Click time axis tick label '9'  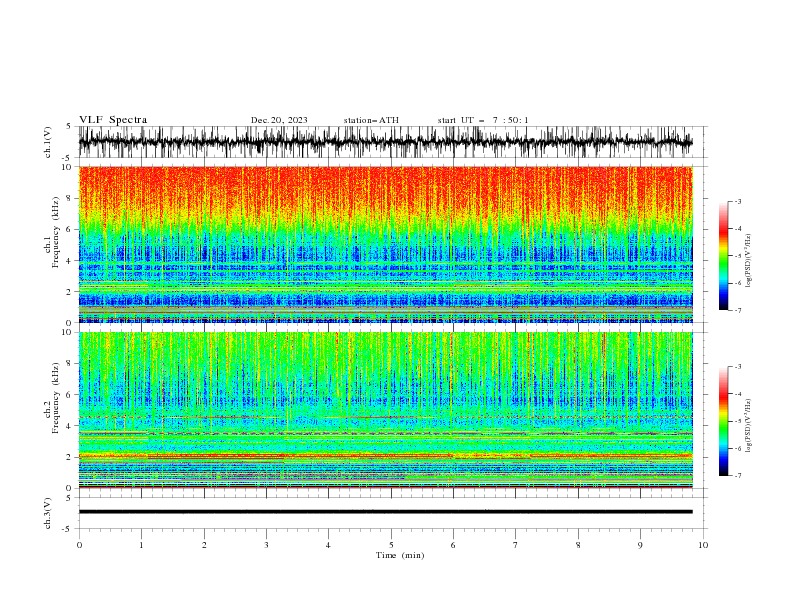point(640,545)
